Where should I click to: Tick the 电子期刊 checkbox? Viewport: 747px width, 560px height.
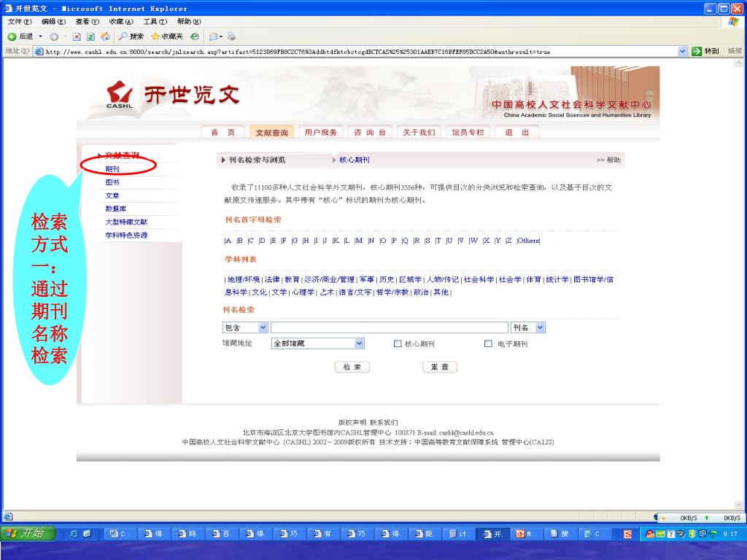488,343
